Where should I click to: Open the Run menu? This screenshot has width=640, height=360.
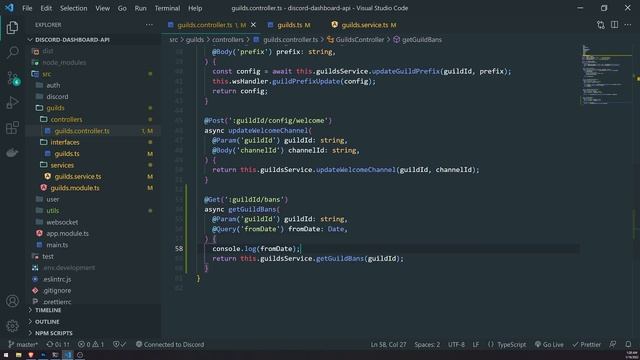click(140, 8)
